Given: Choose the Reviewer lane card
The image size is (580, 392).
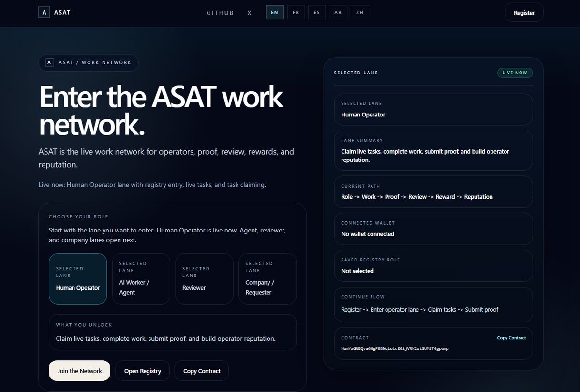Looking at the screenshot, I should (204, 279).
